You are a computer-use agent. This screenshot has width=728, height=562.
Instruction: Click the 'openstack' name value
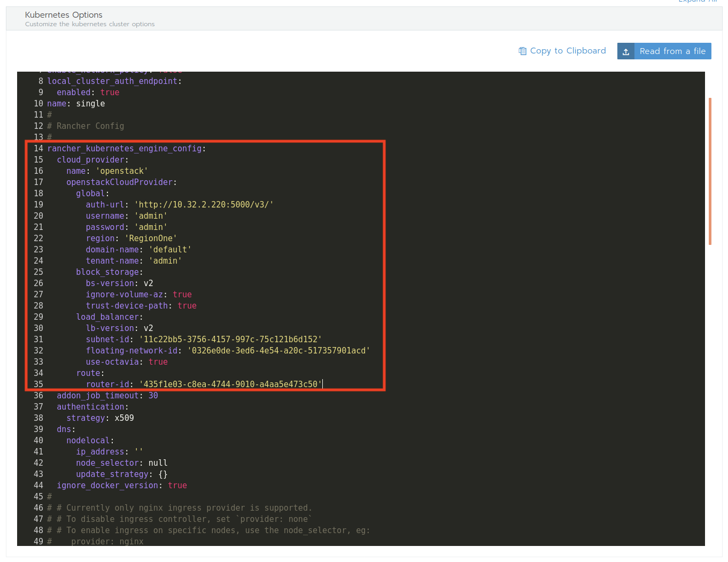pyautogui.click(x=122, y=171)
